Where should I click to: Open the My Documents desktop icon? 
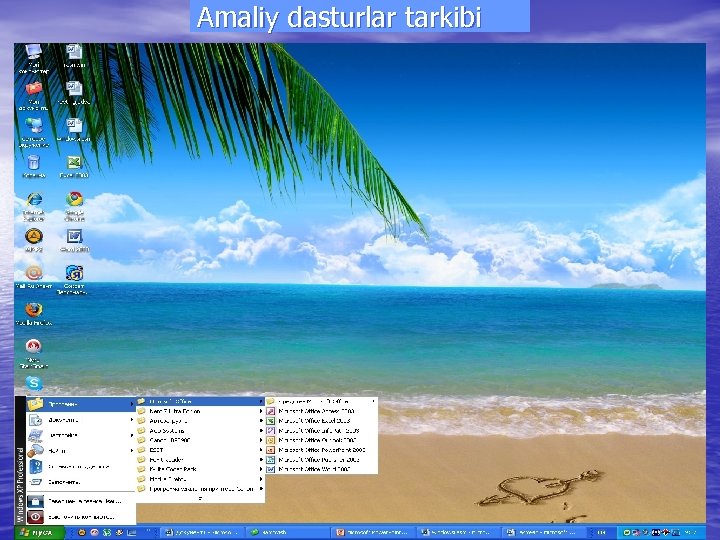[34, 96]
